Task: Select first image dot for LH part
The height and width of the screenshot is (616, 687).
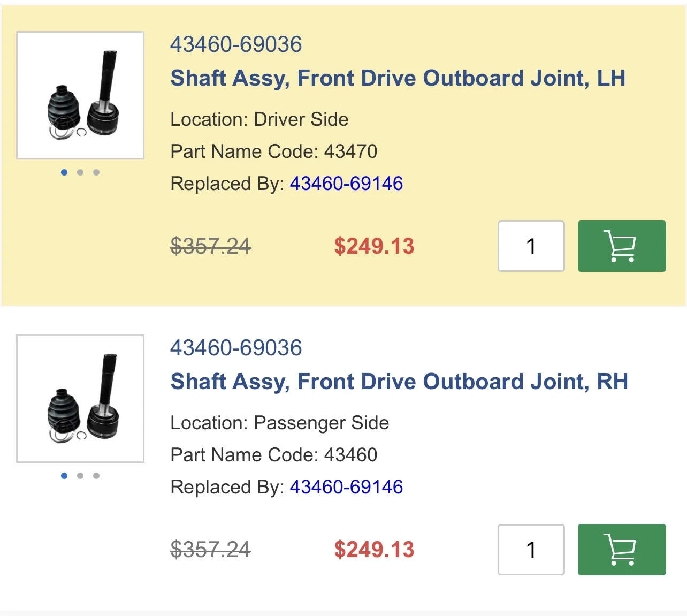Action: coord(64,172)
